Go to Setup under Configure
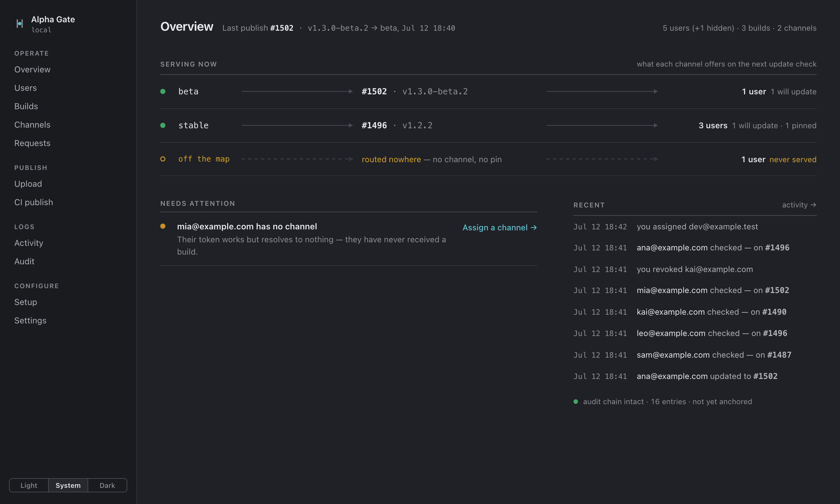 (26, 302)
